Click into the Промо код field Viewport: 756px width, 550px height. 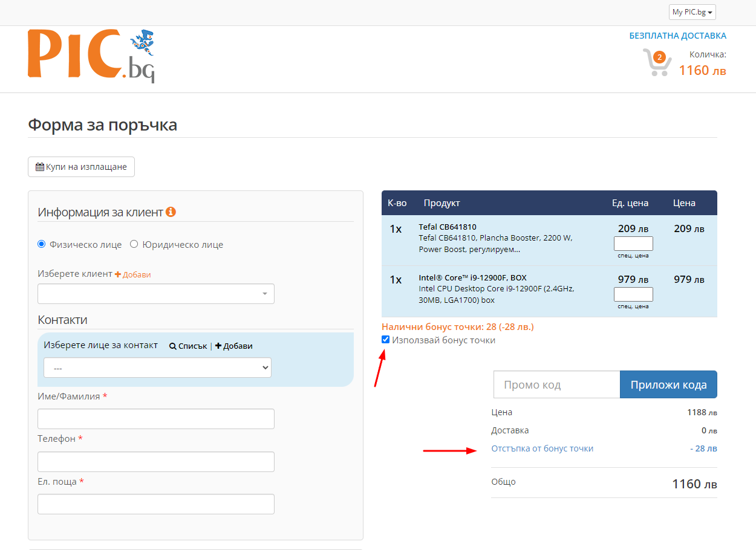556,384
